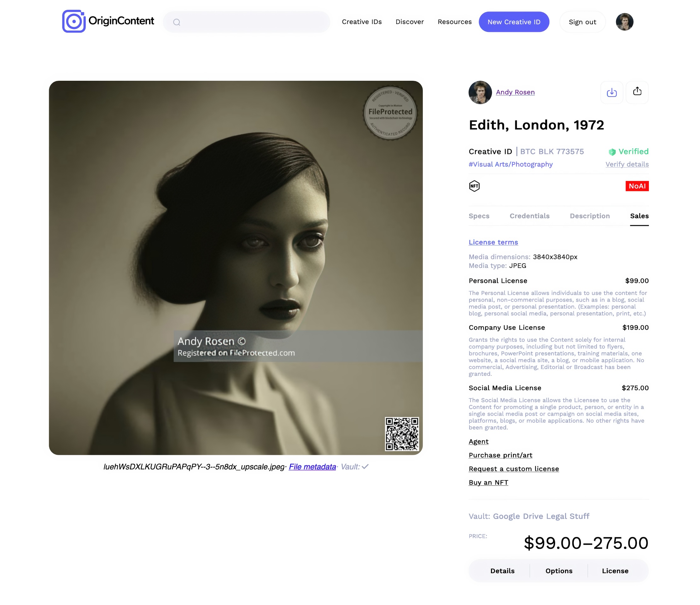This screenshot has height=605, width=700.
Task: Select the Options button at the bottom
Action: 559,571
